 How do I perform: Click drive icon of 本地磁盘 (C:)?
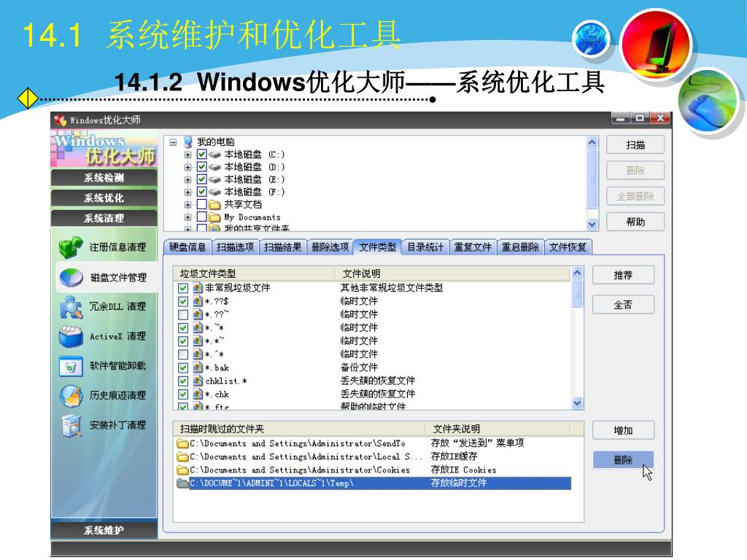[215, 155]
